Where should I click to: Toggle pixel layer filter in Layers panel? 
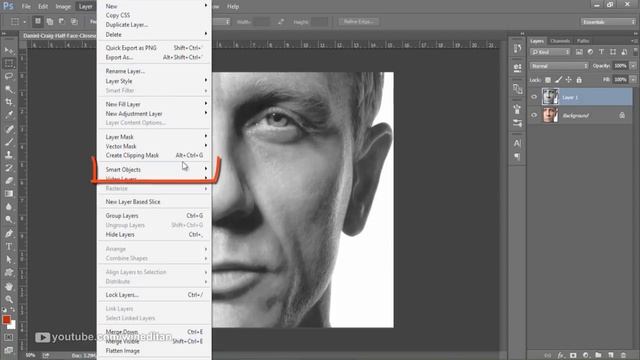coord(579,52)
